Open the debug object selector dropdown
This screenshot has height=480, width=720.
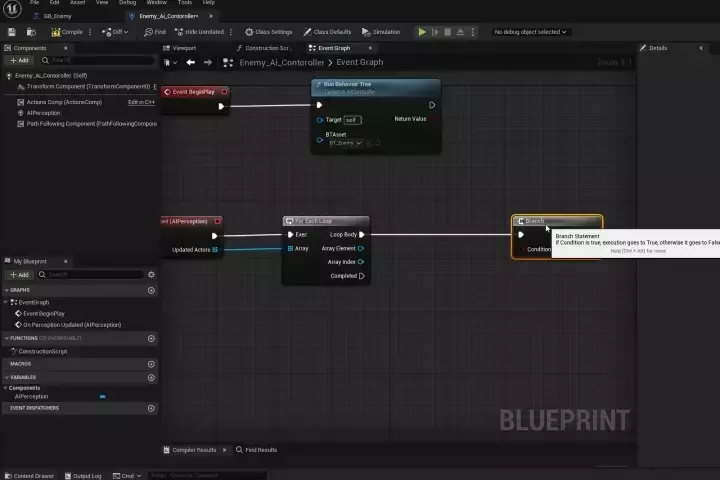(x=530, y=32)
